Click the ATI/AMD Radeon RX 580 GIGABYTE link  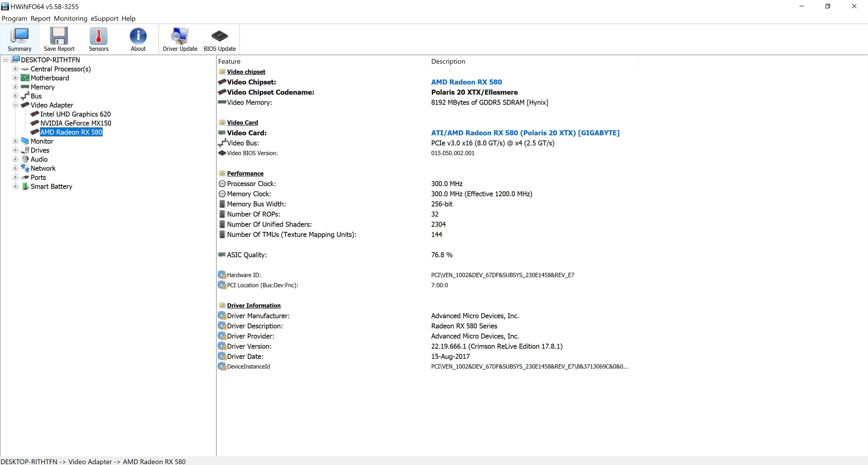pos(525,133)
